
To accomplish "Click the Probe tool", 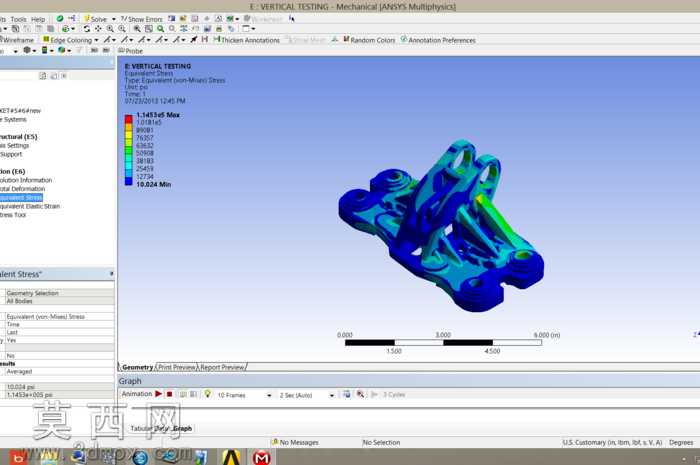I will pos(130,51).
